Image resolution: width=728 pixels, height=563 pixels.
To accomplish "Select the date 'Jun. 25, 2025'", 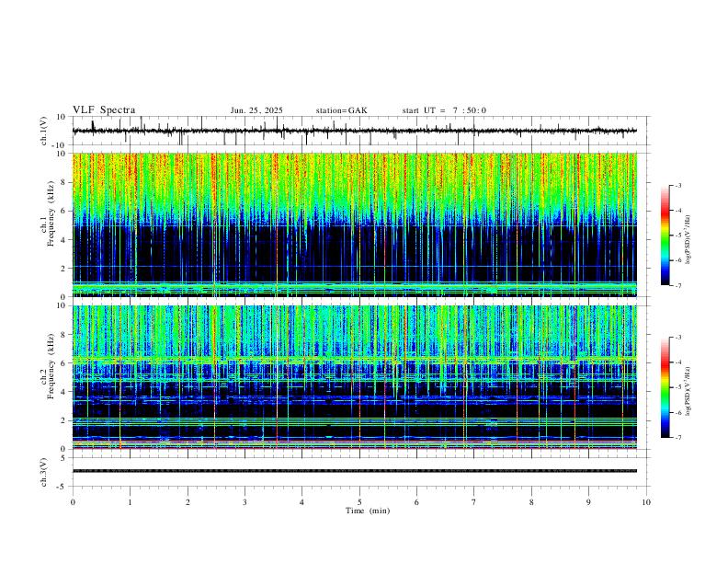I will tap(256, 110).
